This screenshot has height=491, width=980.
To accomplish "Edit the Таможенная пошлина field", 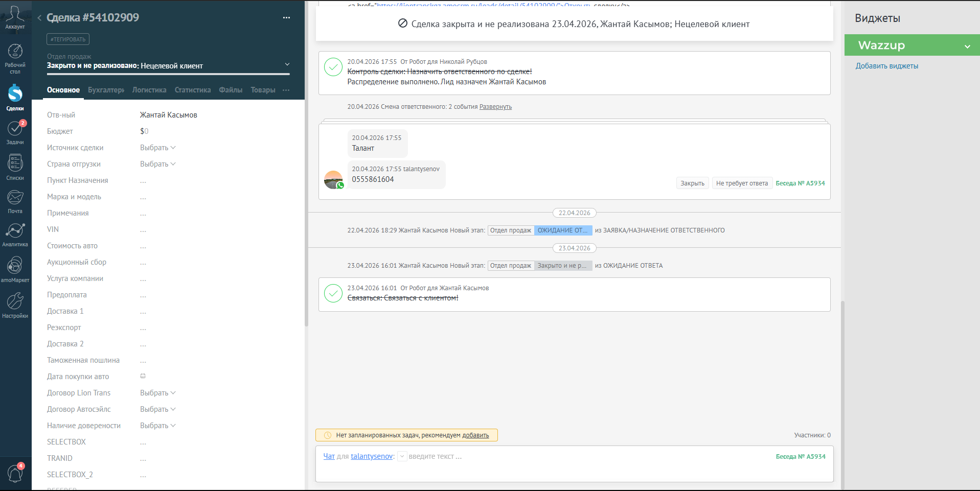I will (143, 360).
